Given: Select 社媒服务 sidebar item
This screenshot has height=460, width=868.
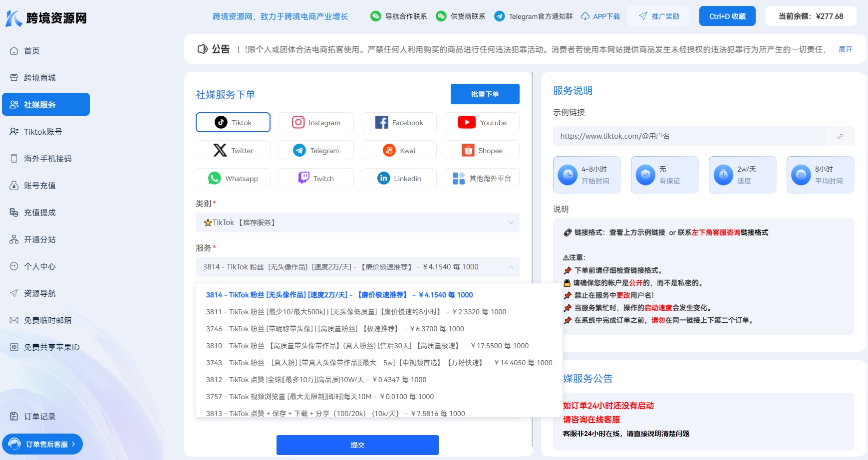Looking at the screenshot, I should pyautogui.click(x=46, y=104).
